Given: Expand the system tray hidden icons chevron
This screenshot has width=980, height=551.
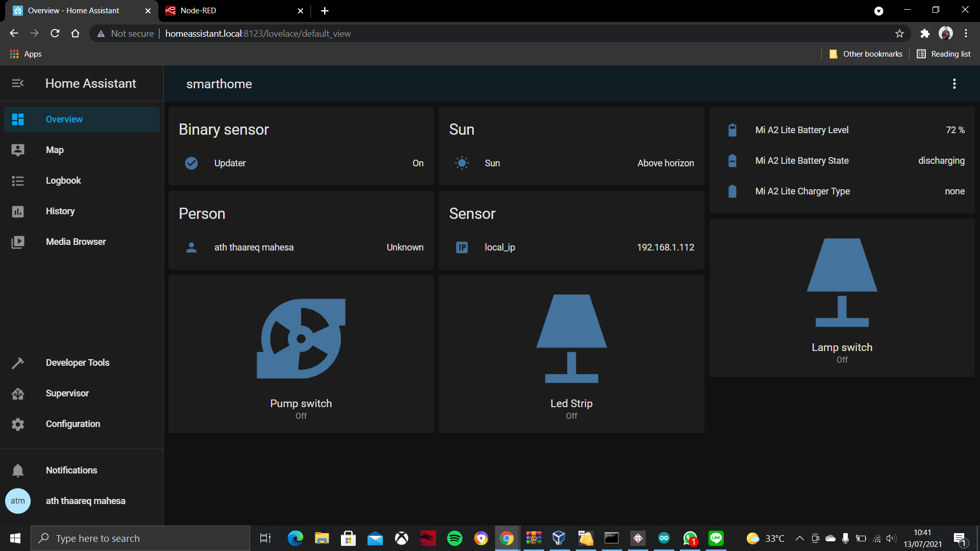Looking at the screenshot, I should 800,538.
